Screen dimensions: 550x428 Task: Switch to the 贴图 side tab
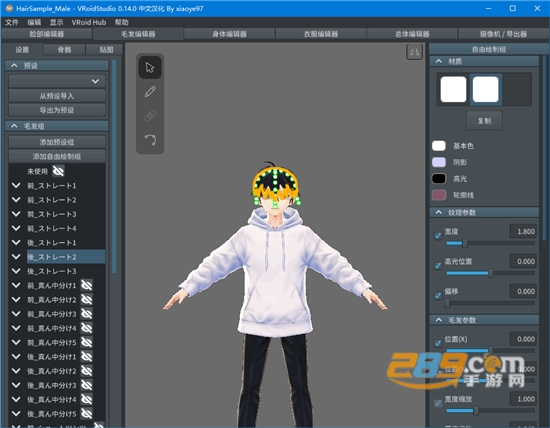pos(106,50)
